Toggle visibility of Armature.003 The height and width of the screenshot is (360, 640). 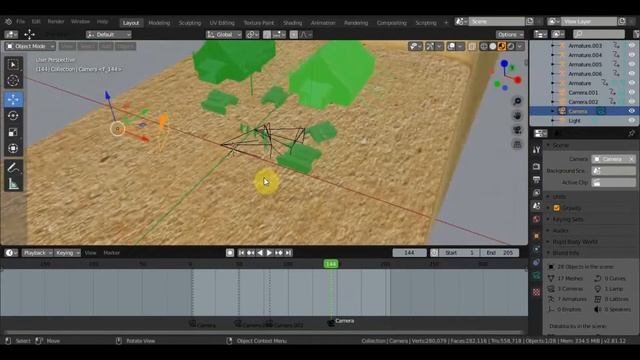pos(632,46)
